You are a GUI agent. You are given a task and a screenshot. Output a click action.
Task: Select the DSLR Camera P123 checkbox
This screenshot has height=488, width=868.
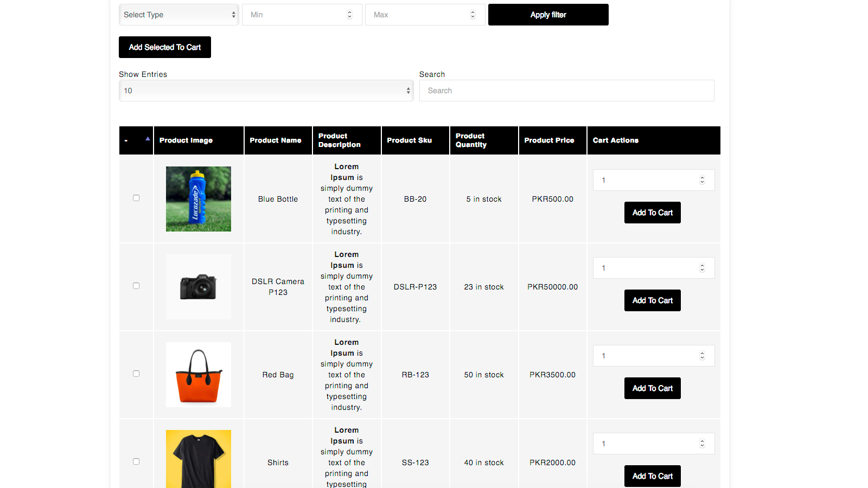click(136, 286)
